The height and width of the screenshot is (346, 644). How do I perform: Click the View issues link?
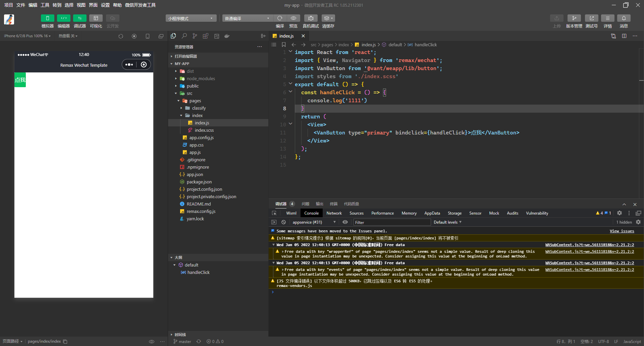coord(622,231)
